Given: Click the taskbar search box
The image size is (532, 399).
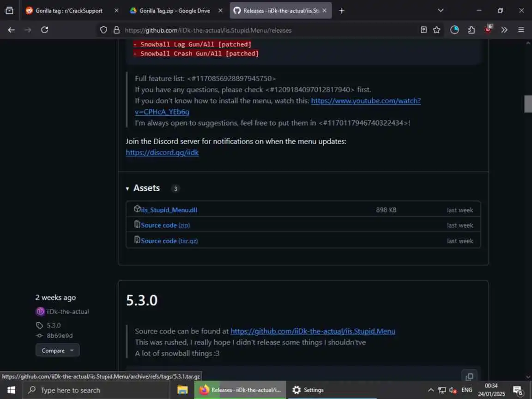Looking at the screenshot, I should (96, 390).
